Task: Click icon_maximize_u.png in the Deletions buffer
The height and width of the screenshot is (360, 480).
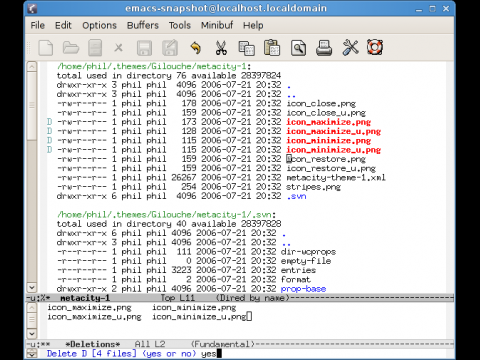Action: click(x=94, y=317)
